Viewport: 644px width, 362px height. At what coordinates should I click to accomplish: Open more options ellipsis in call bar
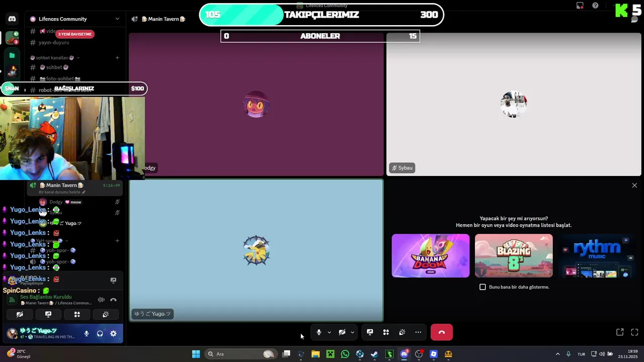[x=418, y=332]
